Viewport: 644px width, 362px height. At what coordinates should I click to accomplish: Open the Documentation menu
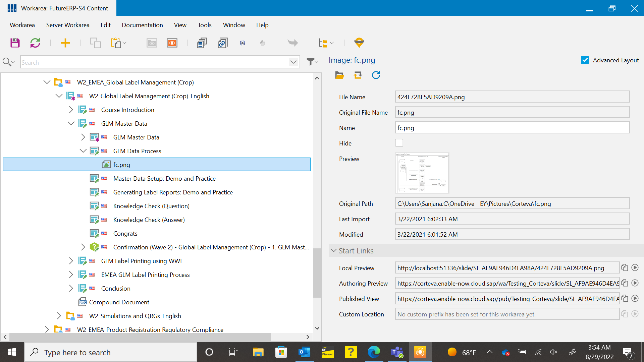(142, 25)
